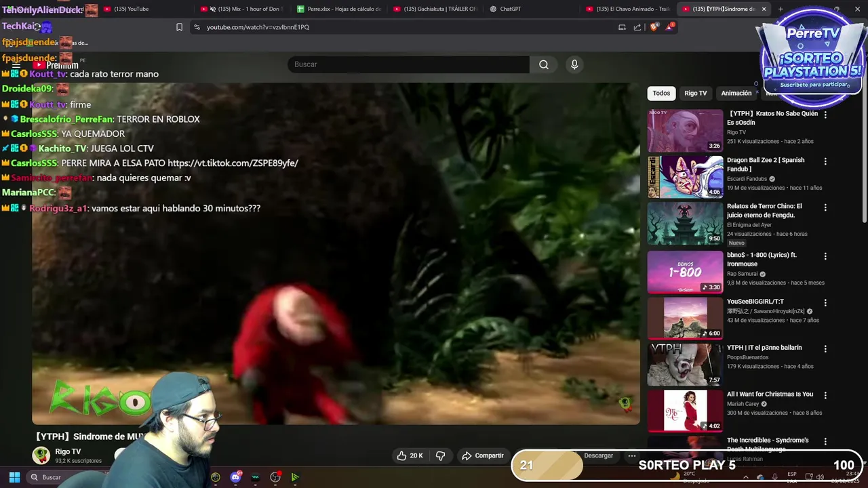This screenshot has width=868, height=488.
Task: Open Relatos de Terror Chino thumbnail
Action: [x=685, y=223]
